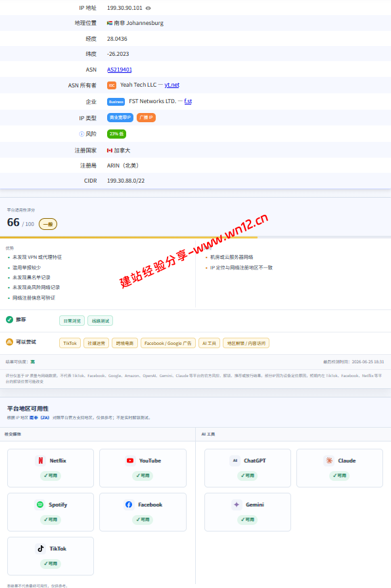Click the ARIN（北美）registry text
The width and height of the screenshot is (391, 588).
coord(124,166)
